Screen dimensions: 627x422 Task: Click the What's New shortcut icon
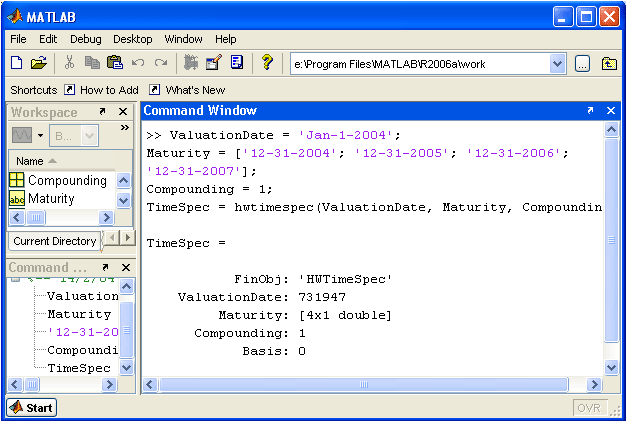tap(155, 90)
